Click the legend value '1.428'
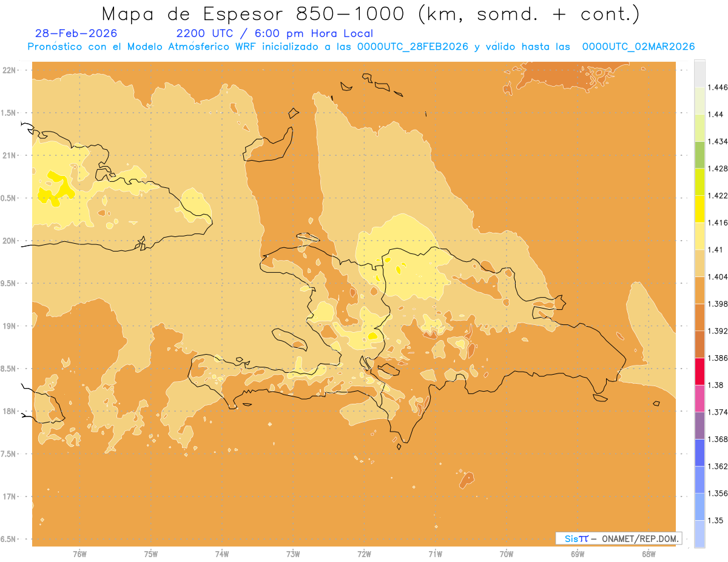The height and width of the screenshot is (562, 728). pyautogui.click(x=718, y=169)
